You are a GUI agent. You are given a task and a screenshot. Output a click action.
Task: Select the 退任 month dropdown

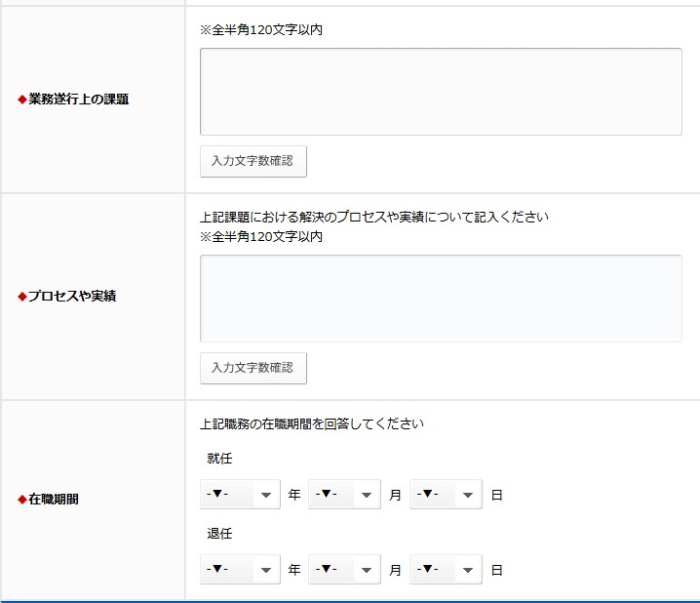pos(343,569)
